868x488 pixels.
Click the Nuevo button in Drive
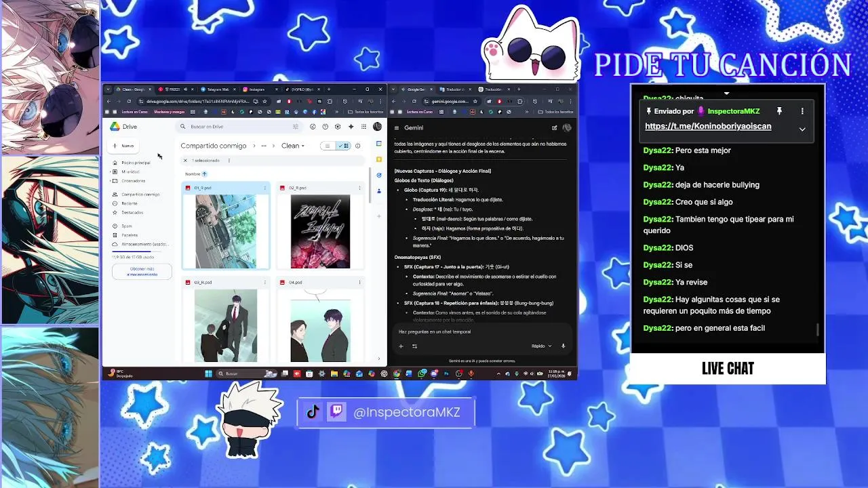pyautogui.click(x=123, y=146)
